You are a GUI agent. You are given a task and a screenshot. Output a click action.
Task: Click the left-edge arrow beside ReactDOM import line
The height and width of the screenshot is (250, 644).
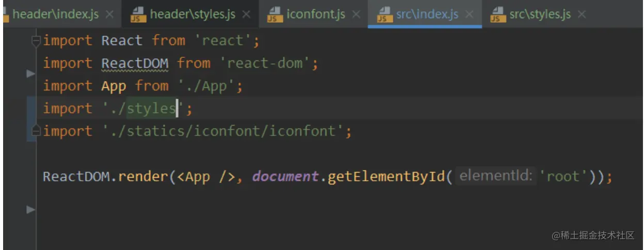31,74
